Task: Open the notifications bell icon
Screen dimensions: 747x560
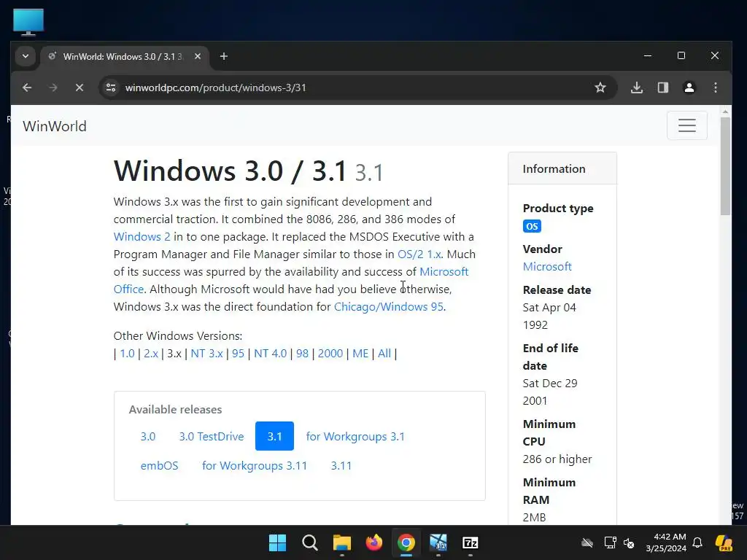Action: [x=697, y=542]
